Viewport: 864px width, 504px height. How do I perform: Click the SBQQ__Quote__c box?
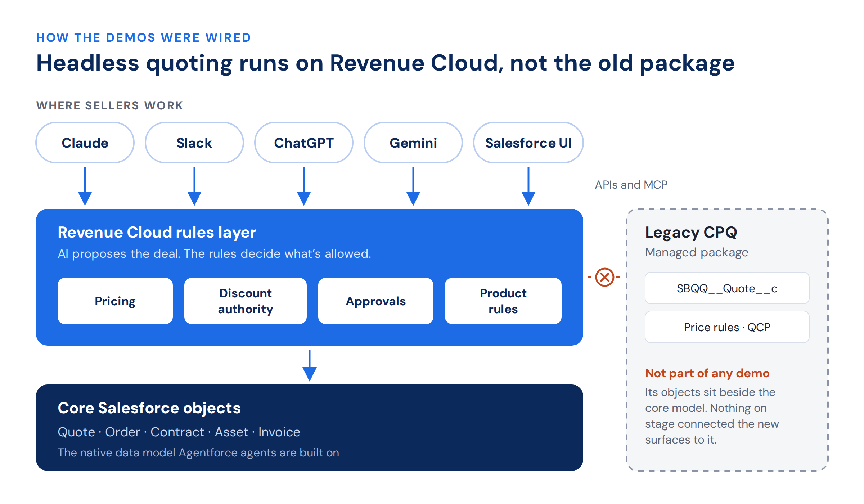pyautogui.click(x=727, y=288)
